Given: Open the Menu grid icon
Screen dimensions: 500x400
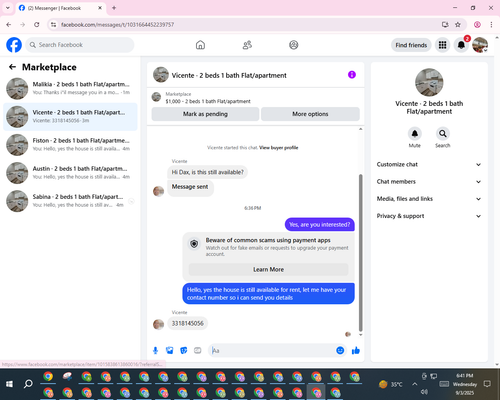Looking at the screenshot, I should (x=442, y=45).
